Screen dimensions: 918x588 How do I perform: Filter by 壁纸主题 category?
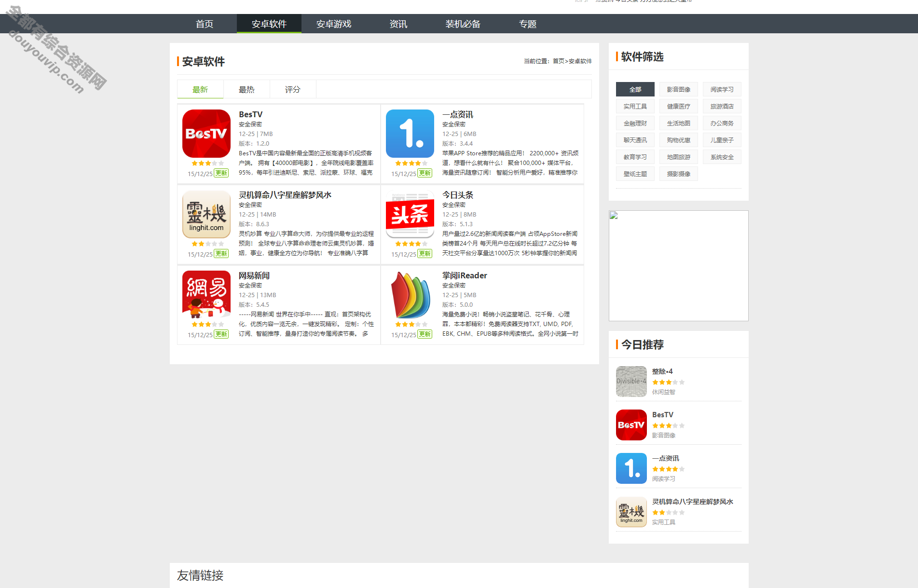pyautogui.click(x=635, y=174)
